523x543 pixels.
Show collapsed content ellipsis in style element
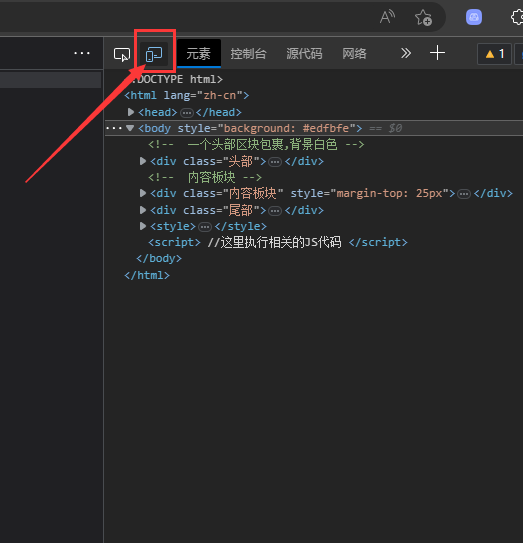coord(205,227)
